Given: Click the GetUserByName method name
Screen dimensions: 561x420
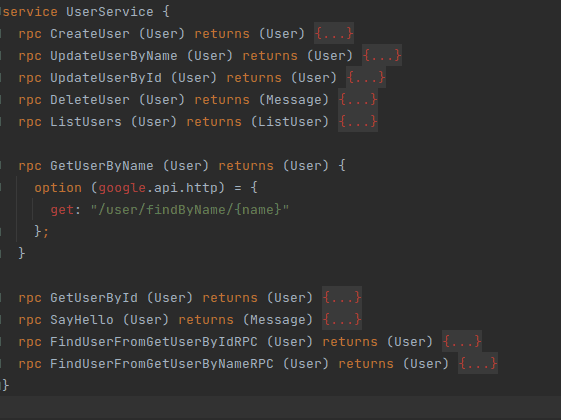Looking at the screenshot, I should coord(102,166).
